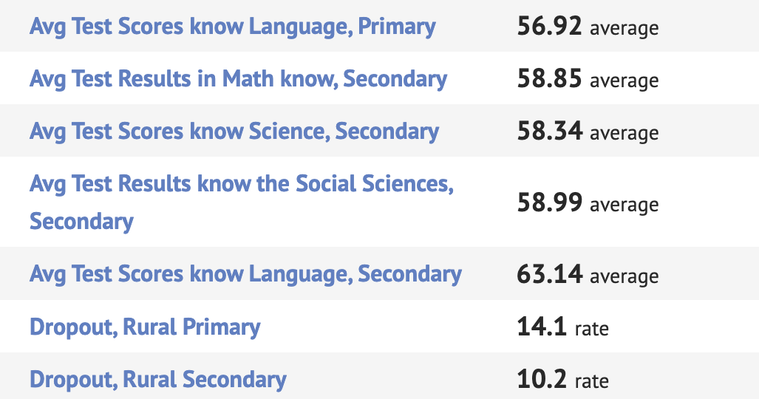This screenshot has width=759, height=399.
Task: Open Avg Test Scores know Language, Secondary link
Action: point(245,274)
